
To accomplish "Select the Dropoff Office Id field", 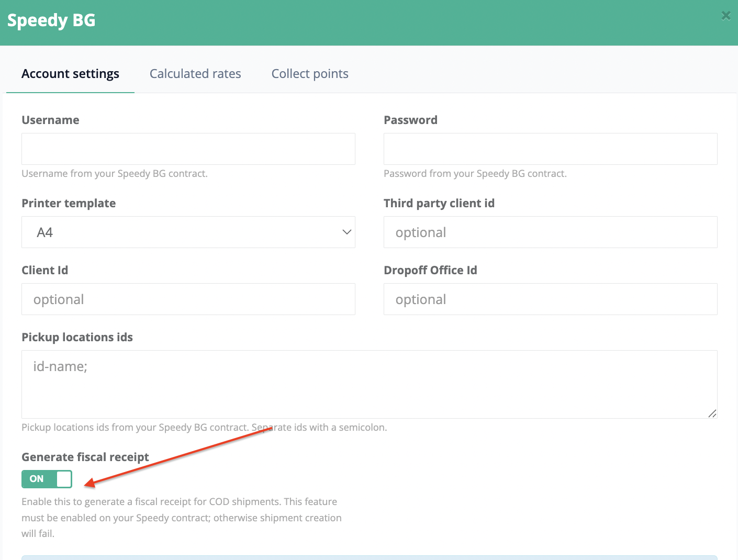I will pyautogui.click(x=551, y=299).
